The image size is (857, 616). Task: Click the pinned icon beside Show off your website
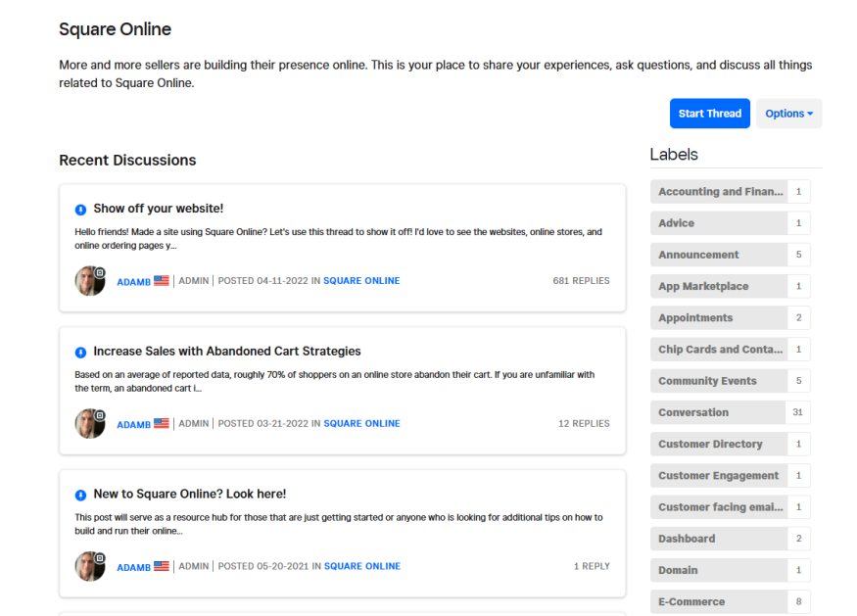point(80,210)
